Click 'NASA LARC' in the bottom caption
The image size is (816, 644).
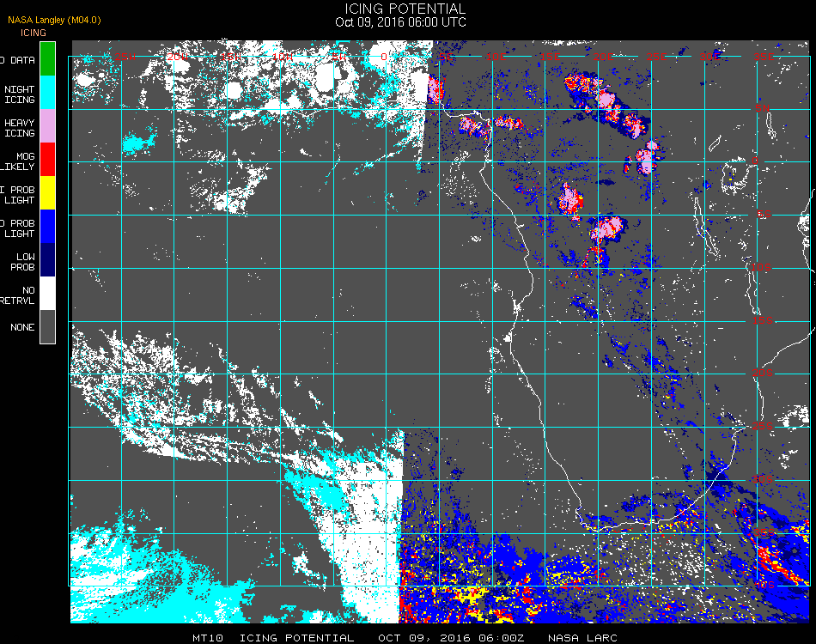coord(583,638)
